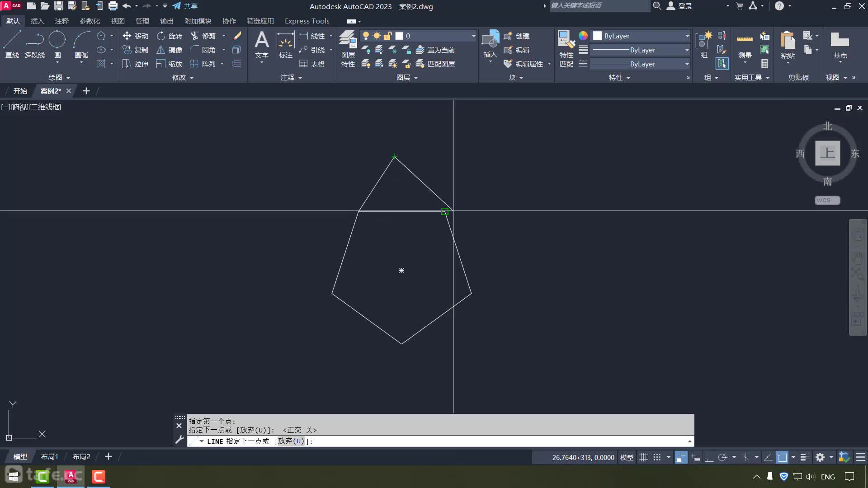Click the 拉伸 (Stretch) tool
Viewport: 868px width, 488px height.
(135, 64)
